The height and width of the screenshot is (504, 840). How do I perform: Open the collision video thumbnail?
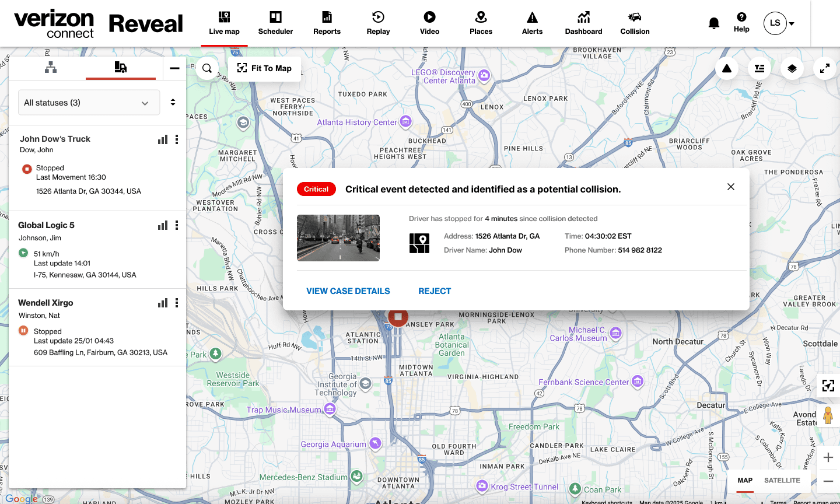coord(338,238)
